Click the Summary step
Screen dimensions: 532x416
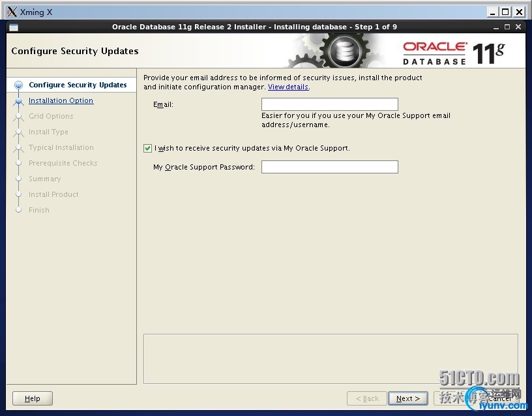[45, 179]
